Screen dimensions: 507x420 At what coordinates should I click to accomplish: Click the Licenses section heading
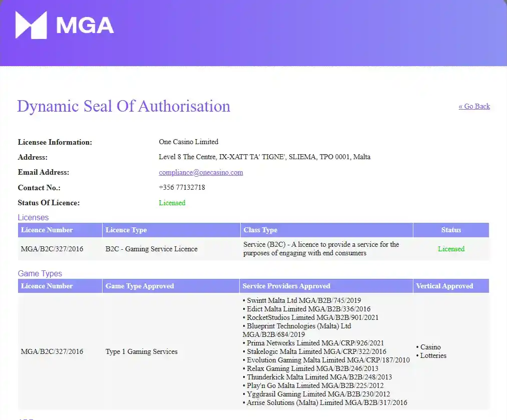(x=34, y=217)
